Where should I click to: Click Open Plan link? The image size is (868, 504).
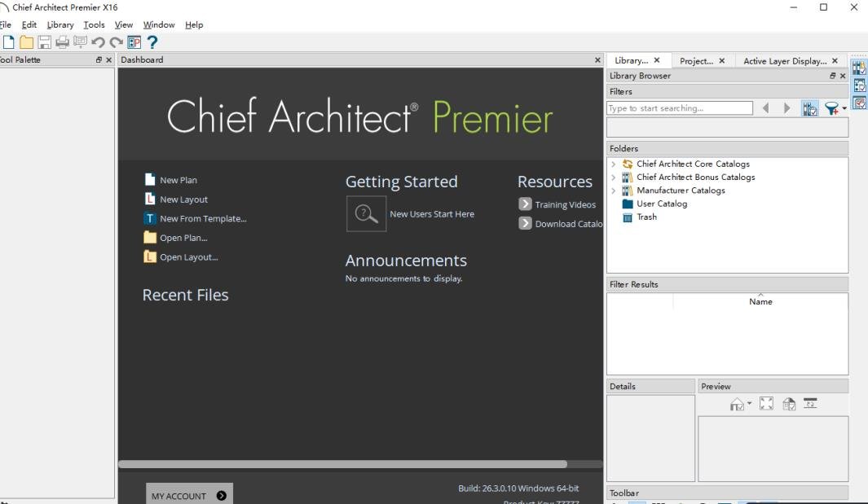(x=175, y=238)
